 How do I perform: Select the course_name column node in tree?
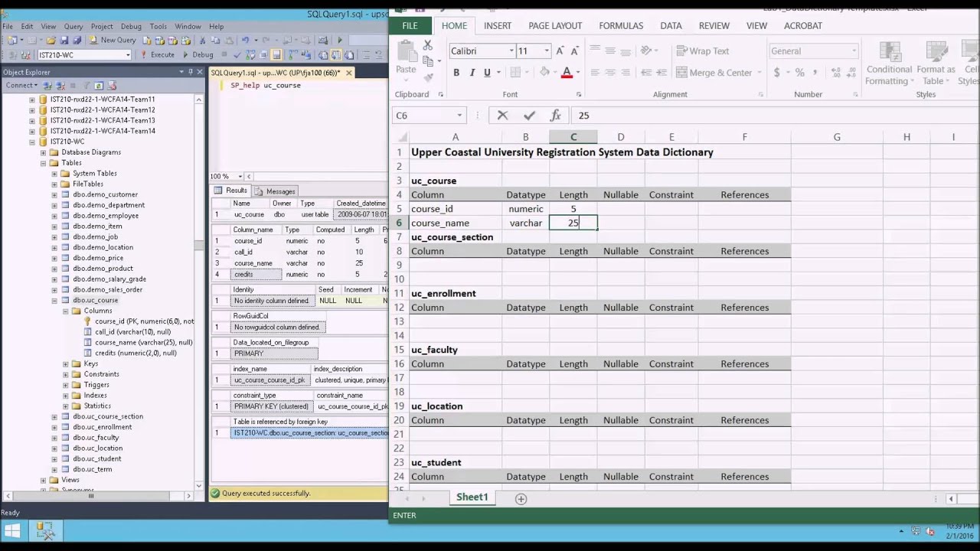coord(143,343)
